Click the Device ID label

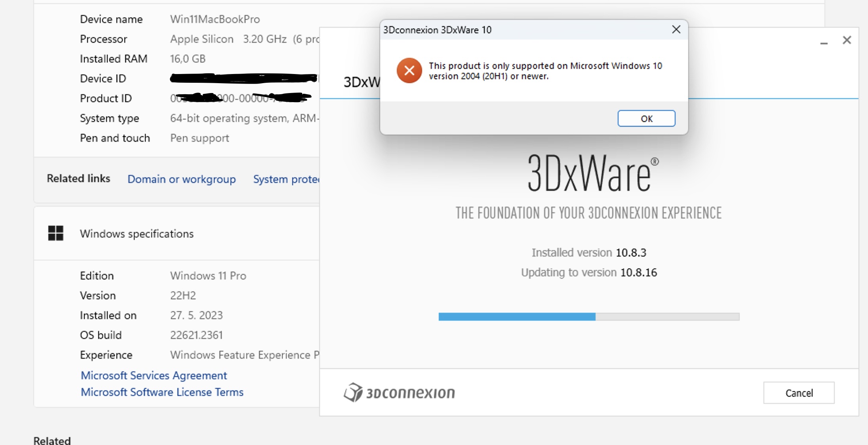pyautogui.click(x=103, y=78)
